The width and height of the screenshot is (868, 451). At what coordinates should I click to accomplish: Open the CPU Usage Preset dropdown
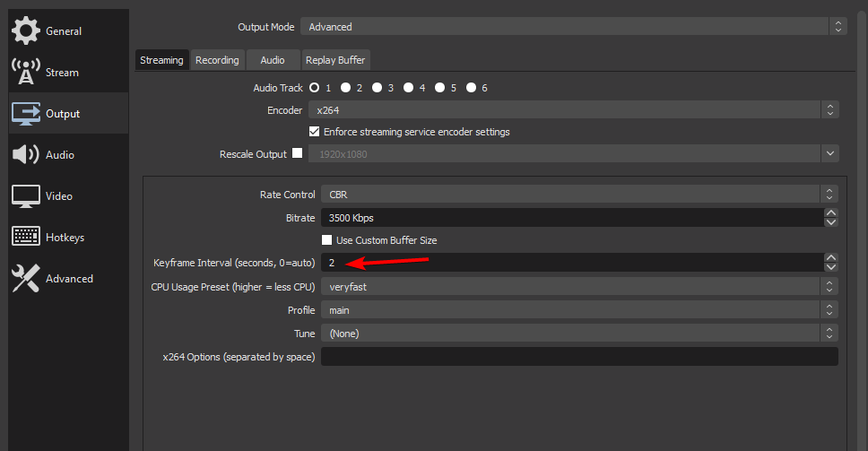tap(579, 287)
